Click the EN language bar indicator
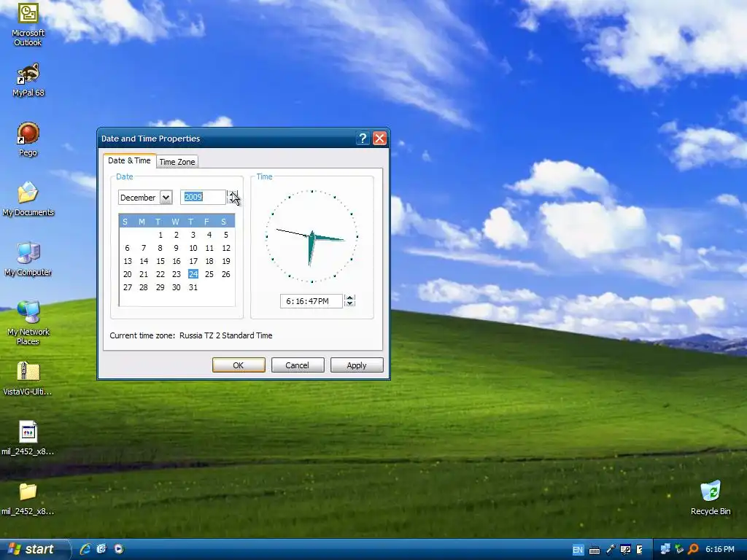Viewport: 747px width, 560px height. (578, 550)
